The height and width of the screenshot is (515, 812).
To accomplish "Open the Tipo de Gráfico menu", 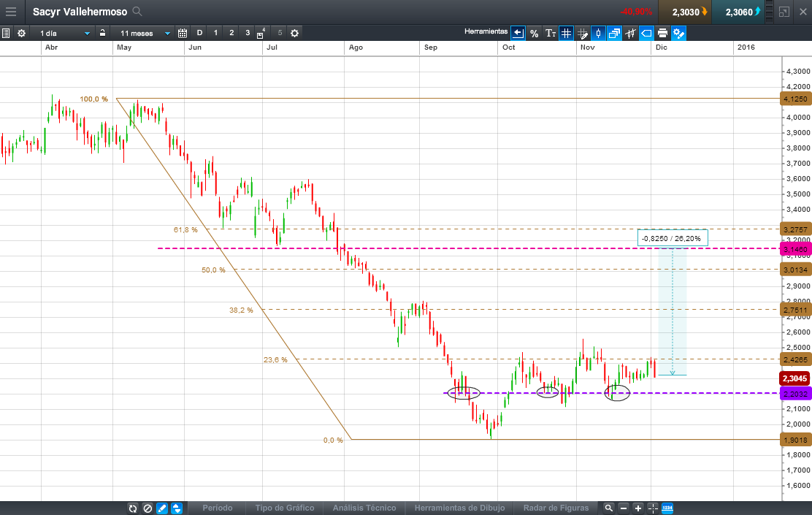I will pos(284,508).
